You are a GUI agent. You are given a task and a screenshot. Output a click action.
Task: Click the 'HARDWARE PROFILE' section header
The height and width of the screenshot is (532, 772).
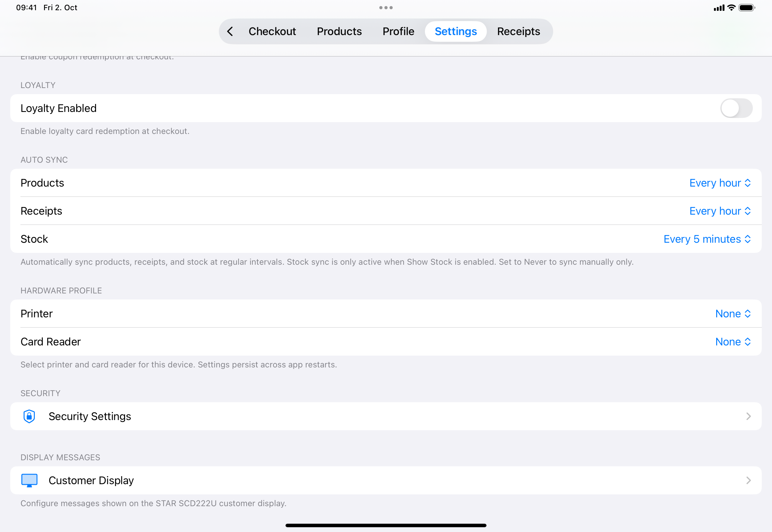click(61, 290)
